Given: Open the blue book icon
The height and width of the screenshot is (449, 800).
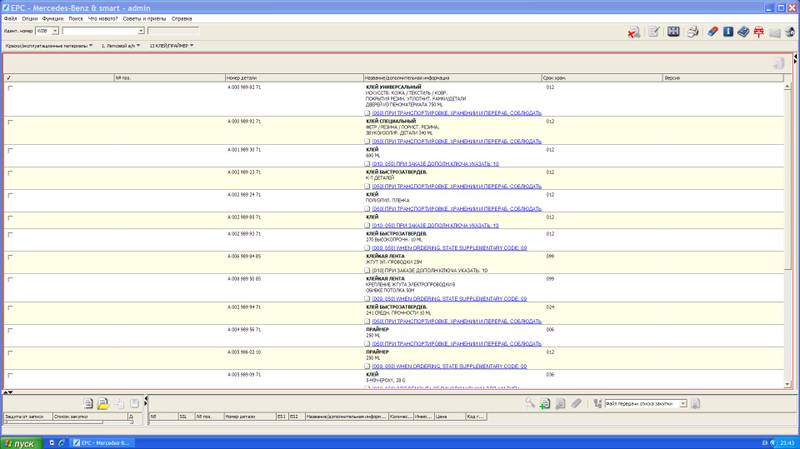Looking at the screenshot, I should [x=743, y=32].
